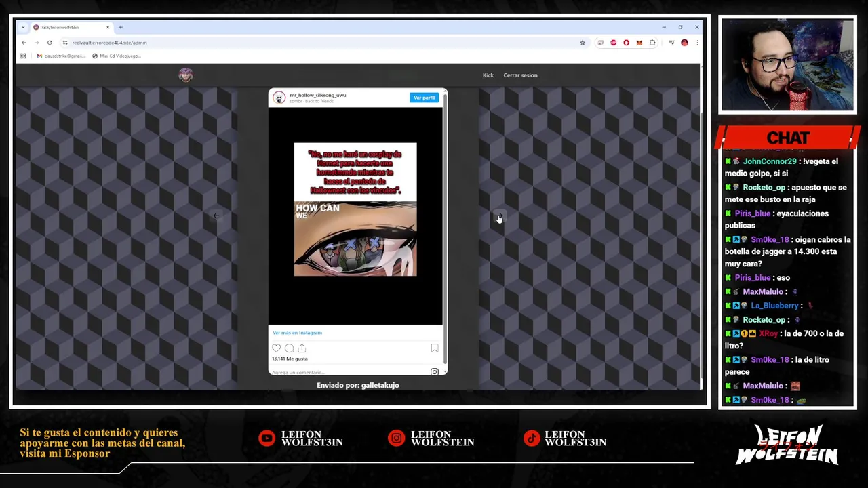Click the Brave-style orange extension icon

[x=639, y=43]
